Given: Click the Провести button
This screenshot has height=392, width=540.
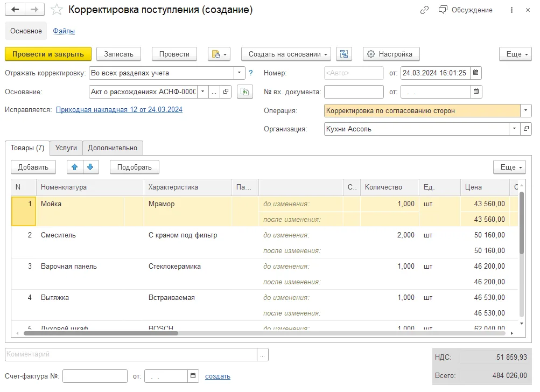Looking at the screenshot, I should (x=174, y=54).
